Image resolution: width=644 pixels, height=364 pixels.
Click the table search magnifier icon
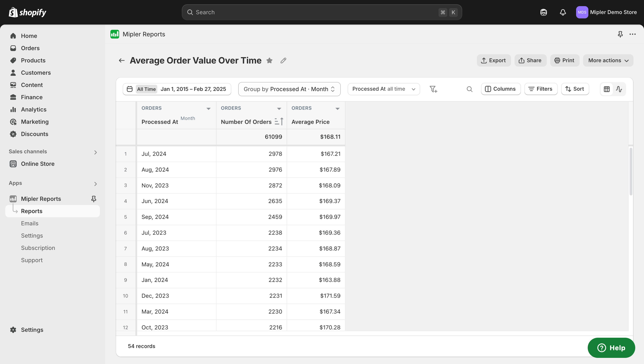click(x=469, y=89)
